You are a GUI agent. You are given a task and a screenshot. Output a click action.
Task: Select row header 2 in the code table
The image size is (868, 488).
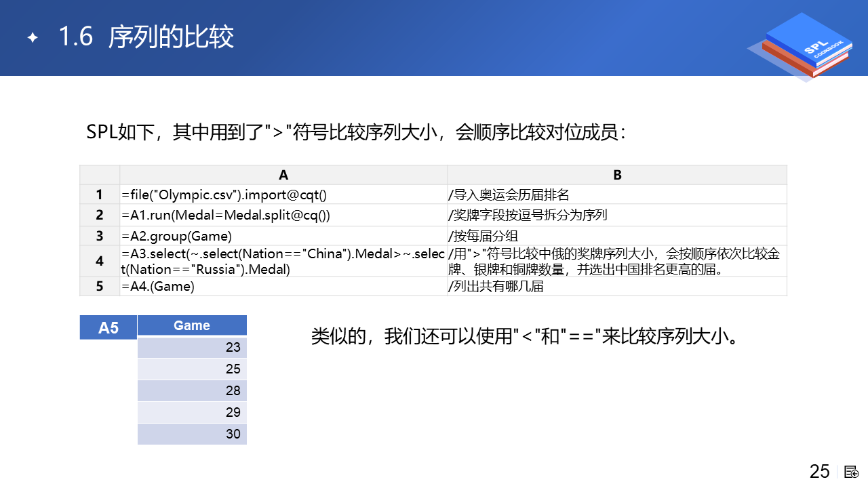click(x=100, y=216)
